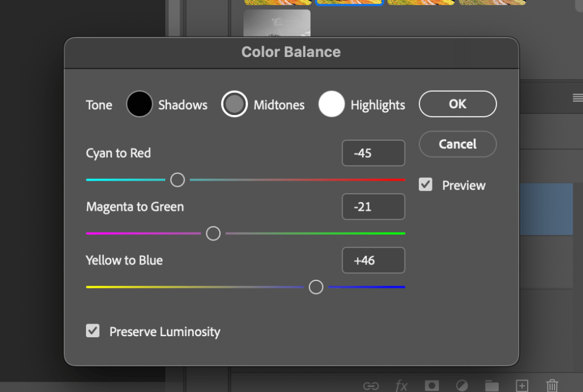Image resolution: width=583 pixels, height=392 pixels.
Task: Select the grayscale preset thumbnail
Action: tap(277, 23)
